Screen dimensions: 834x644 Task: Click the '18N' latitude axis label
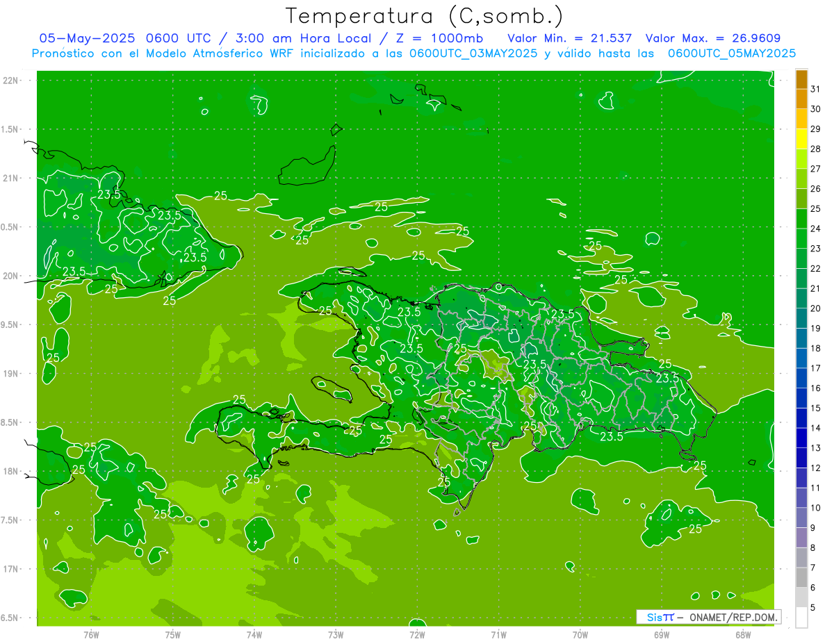click(11, 472)
